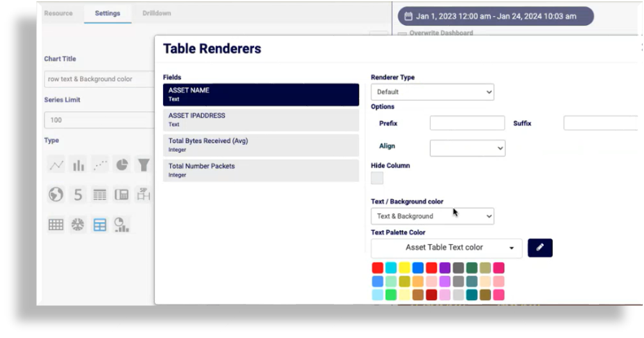
Task: Click the Suffix input field
Action: (x=600, y=123)
